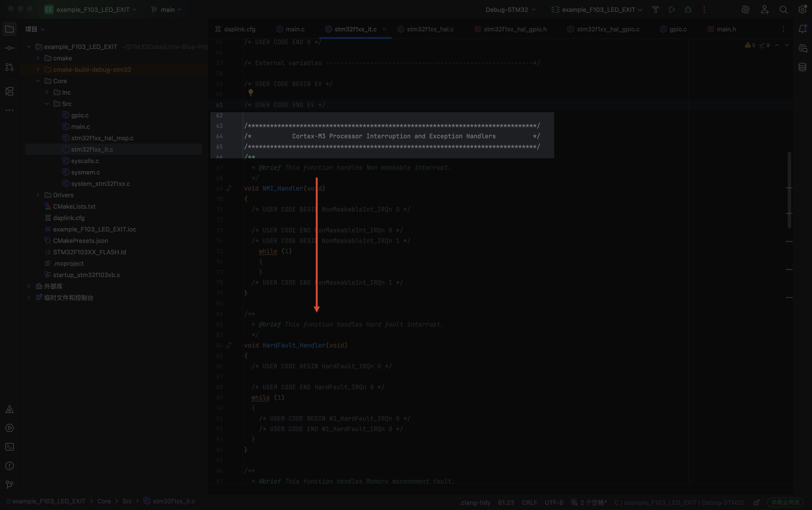The image size is (812, 510).
Task: Switch to the stm32f1xx_hal.c tab
Action: pos(425,29)
